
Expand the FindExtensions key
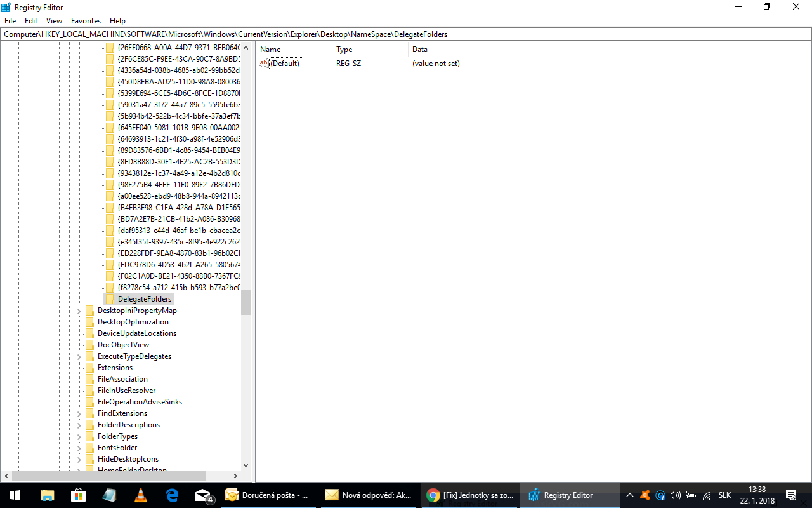click(x=80, y=413)
